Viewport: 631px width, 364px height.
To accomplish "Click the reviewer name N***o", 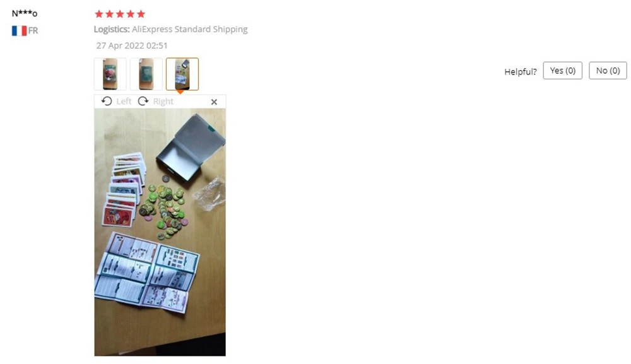I will tap(25, 13).
